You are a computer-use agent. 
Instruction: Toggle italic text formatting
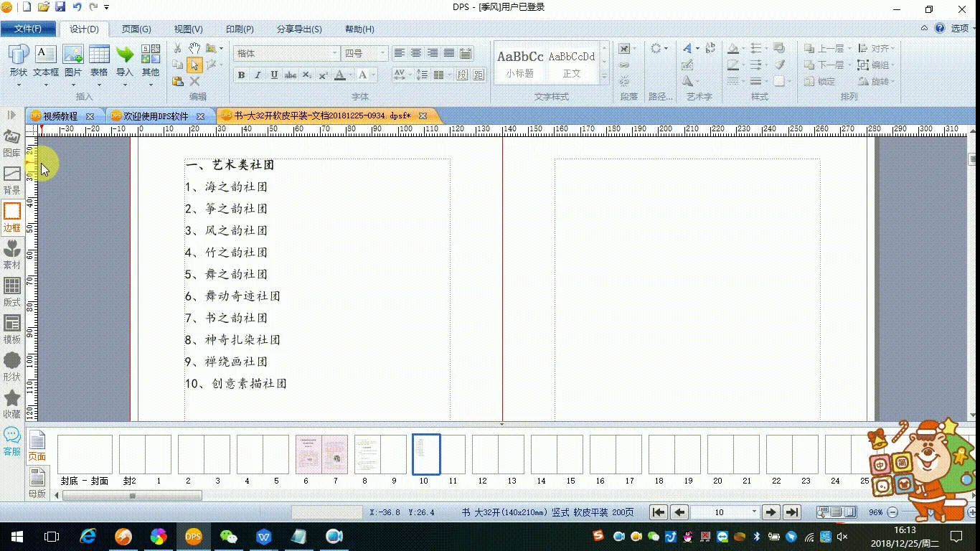pyautogui.click(x=258, y=75)
